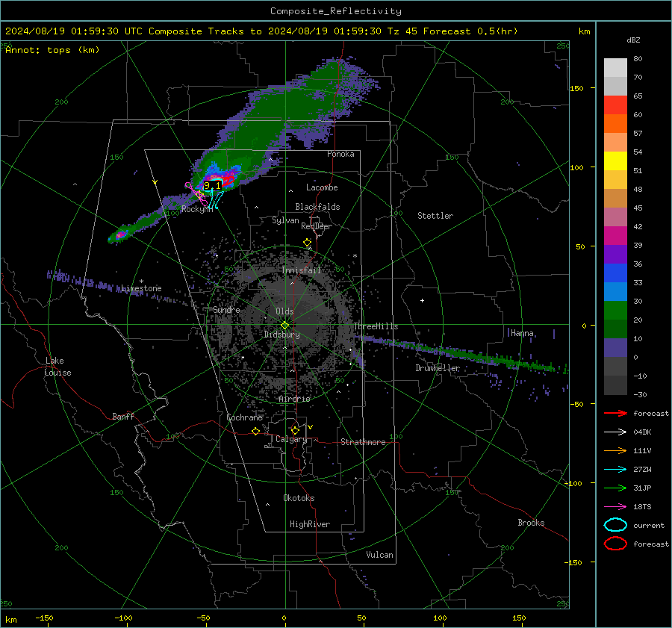Click the ThreeHills city label
672x628 pixels.
point(376,326)
